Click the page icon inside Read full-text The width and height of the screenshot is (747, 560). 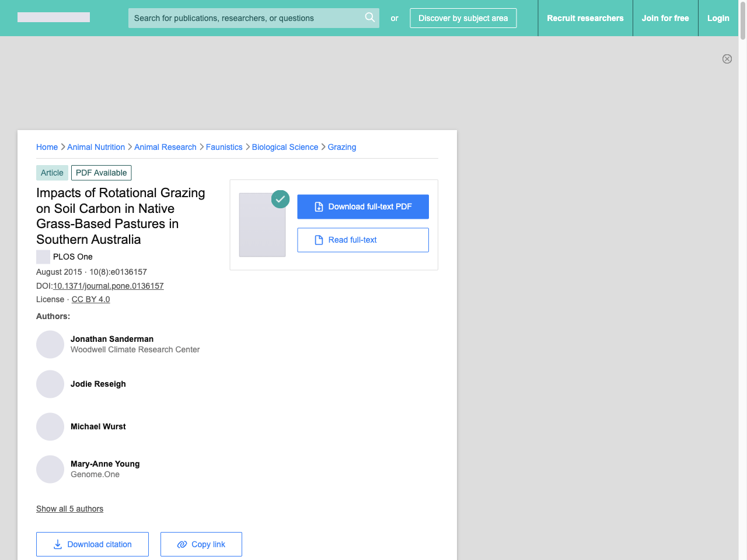tap(319, 240)
